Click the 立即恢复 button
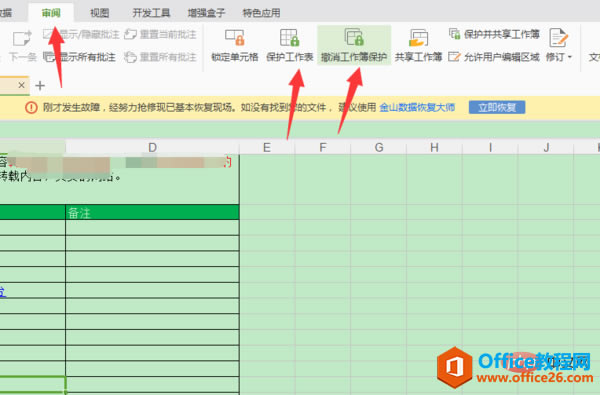 click(x=497, y=108)
